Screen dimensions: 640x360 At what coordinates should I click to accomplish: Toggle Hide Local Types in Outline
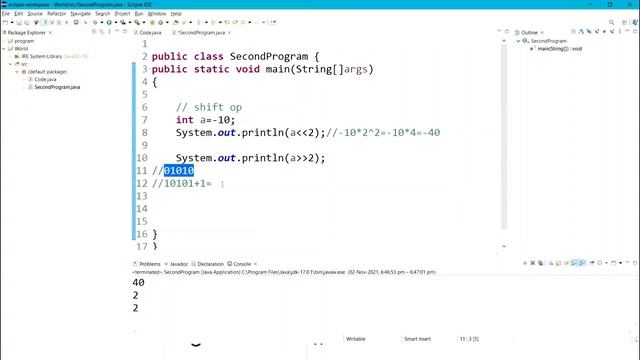point(612,31)
